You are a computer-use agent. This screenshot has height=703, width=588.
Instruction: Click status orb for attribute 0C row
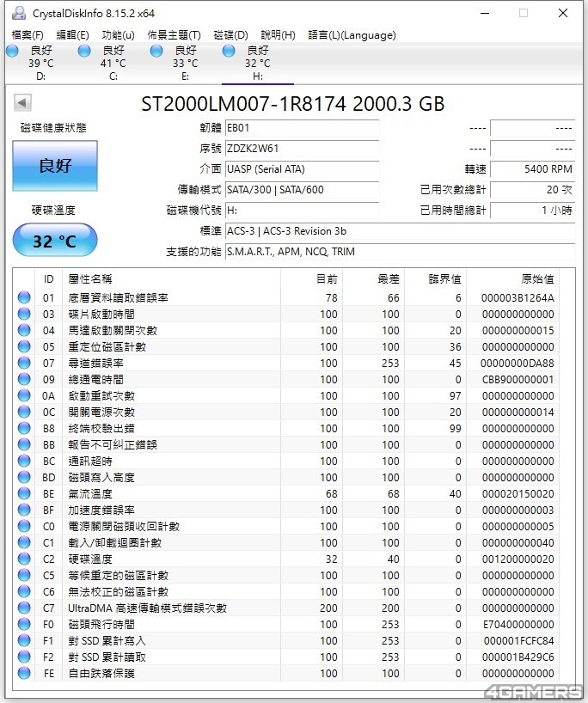(x=24, y=412)
